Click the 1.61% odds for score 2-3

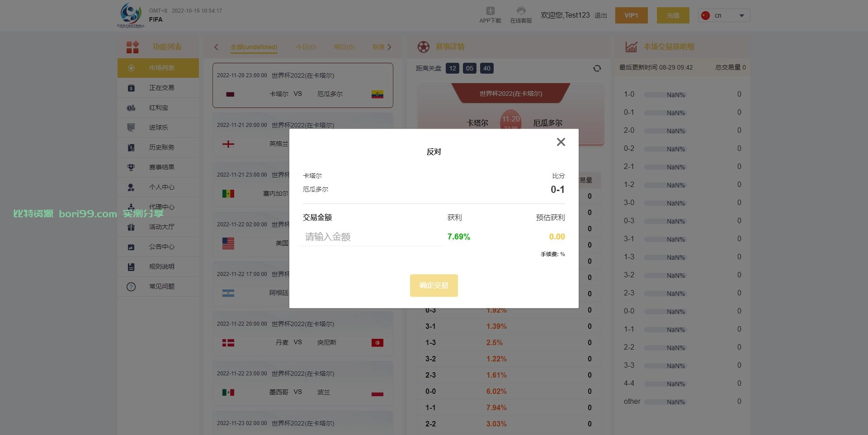click(496, 375)
